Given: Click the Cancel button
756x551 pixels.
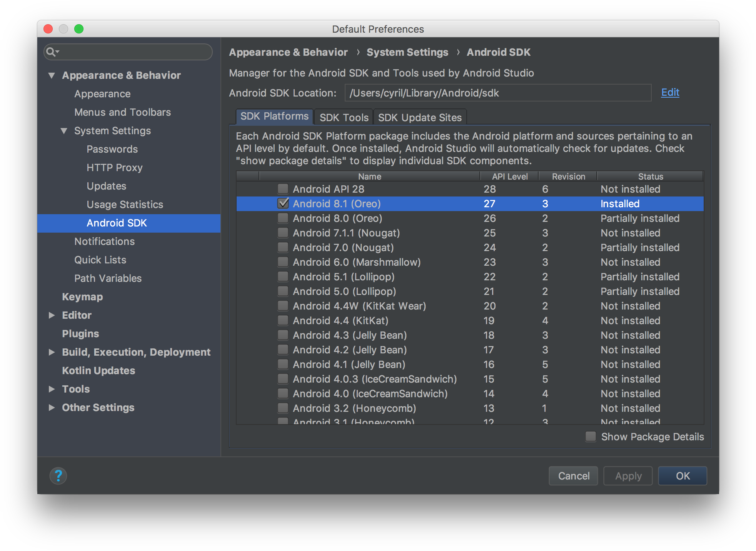Looking at the screenshot, I should (573, 476).
